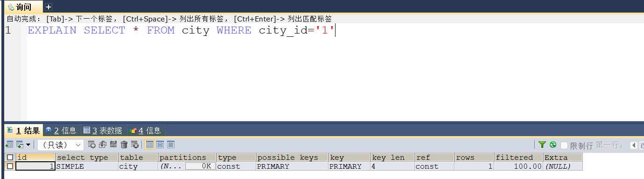The image size is (644, 179).
Task: Click the duplicate row icon
Action: coord(103,145)
